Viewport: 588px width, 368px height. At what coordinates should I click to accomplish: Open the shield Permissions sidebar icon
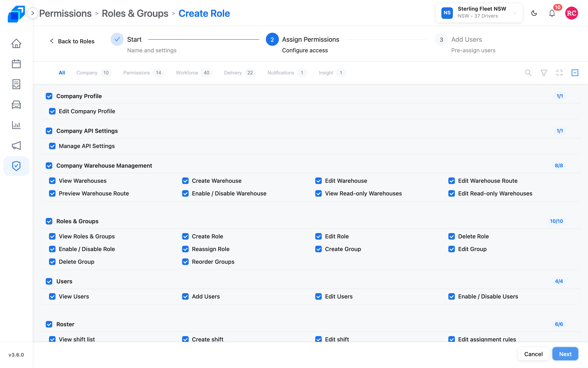16,166
